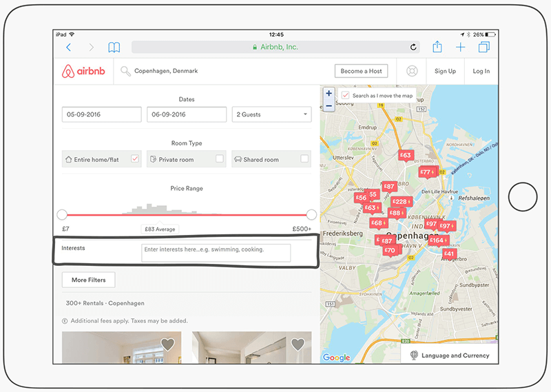Click the search magnifier icon

125,71
